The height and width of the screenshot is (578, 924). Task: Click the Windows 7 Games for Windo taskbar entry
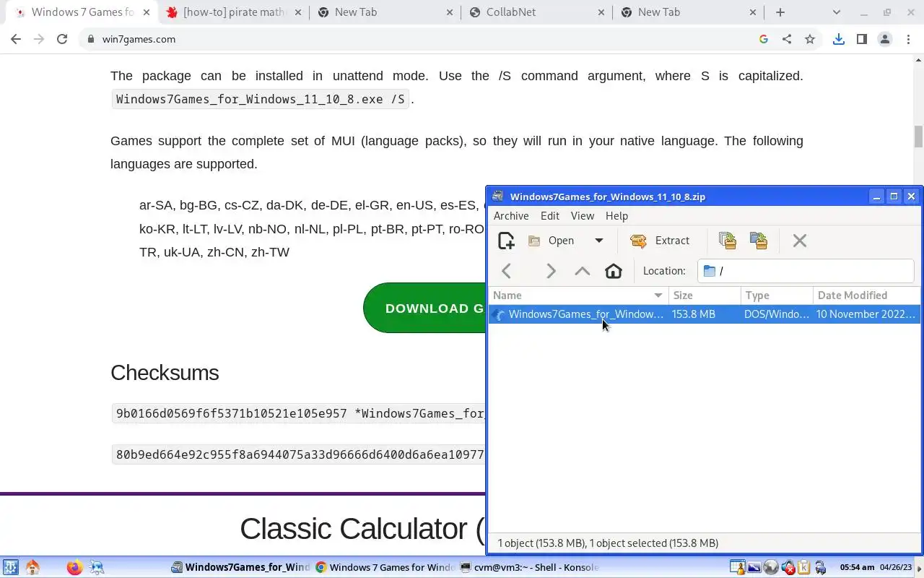click(x=385, y=568)
